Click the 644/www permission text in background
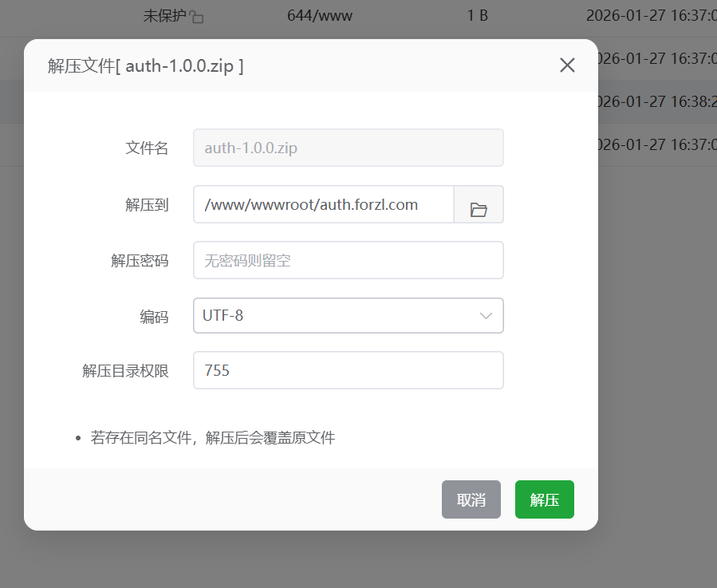This screenshot has height=588, width=717. click(321, 15)
